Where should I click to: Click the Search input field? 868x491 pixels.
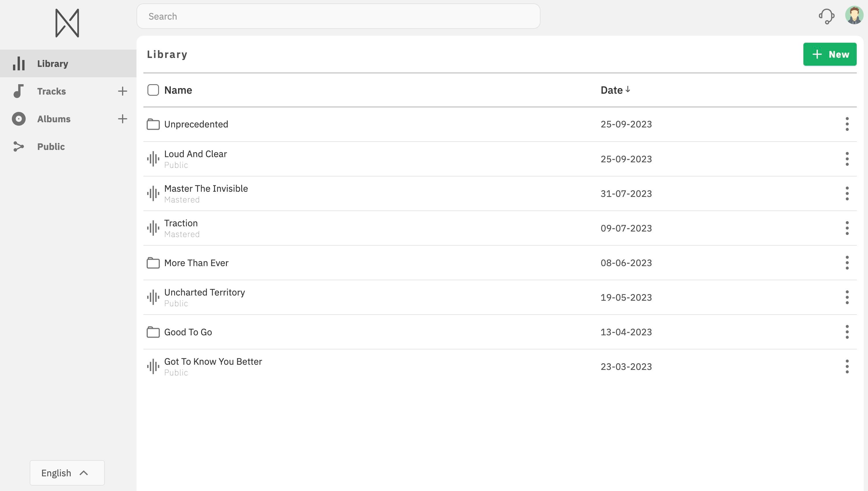[338, 16]
